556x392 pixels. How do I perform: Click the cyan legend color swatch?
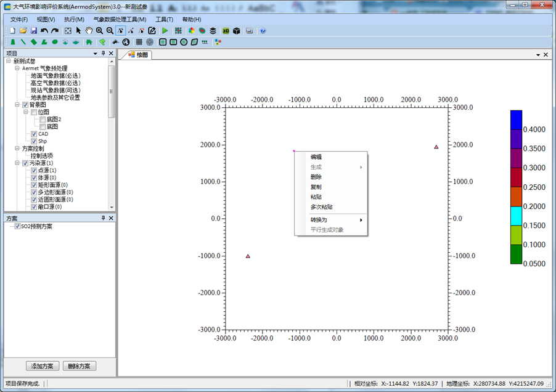[x=516, y=216]
